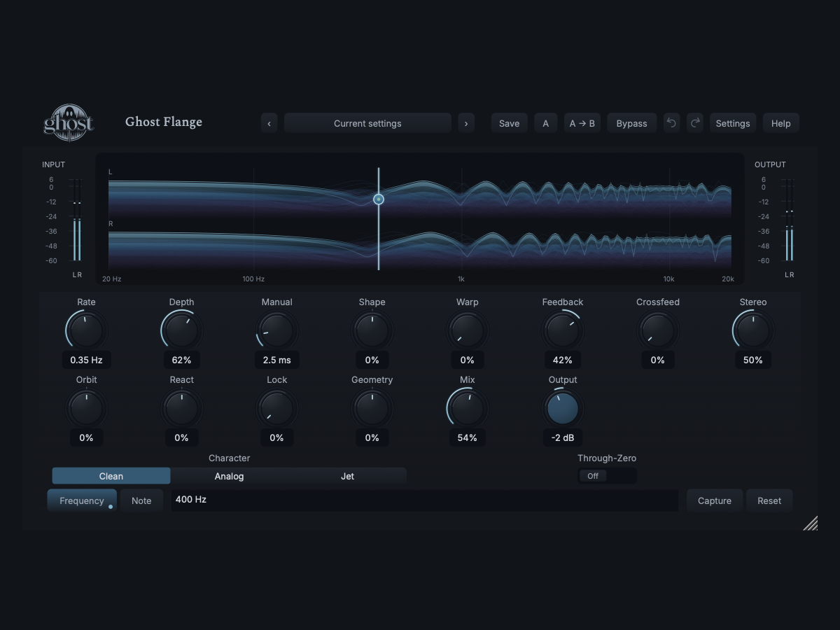The height and width of the screenshot is (630, 840).
Task: Click the Manual knob
Action: tap(276, 330)
